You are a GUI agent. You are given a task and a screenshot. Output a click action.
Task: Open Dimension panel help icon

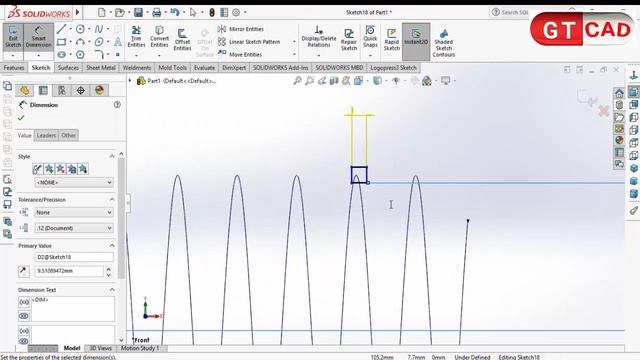[x=117, y=105]
